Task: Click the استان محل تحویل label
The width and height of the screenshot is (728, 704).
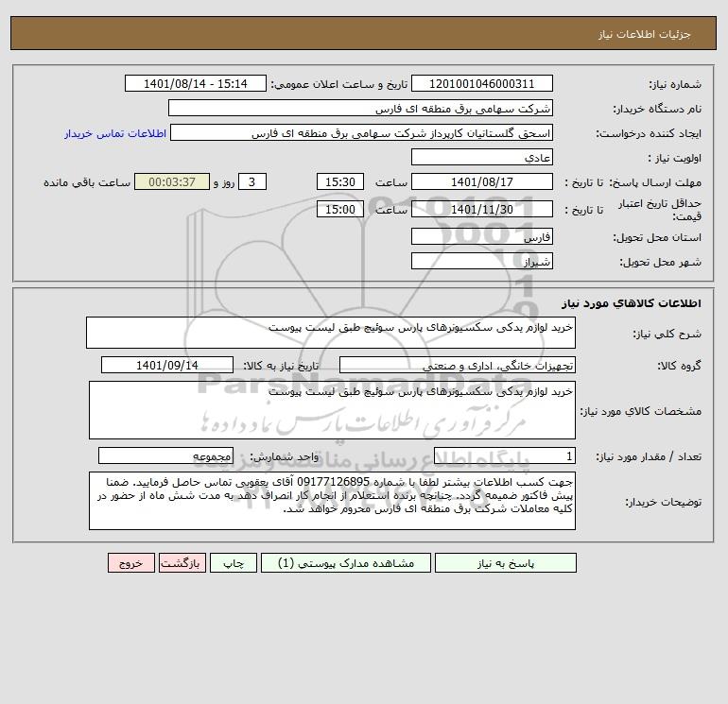Action: (x=657, y=237)
